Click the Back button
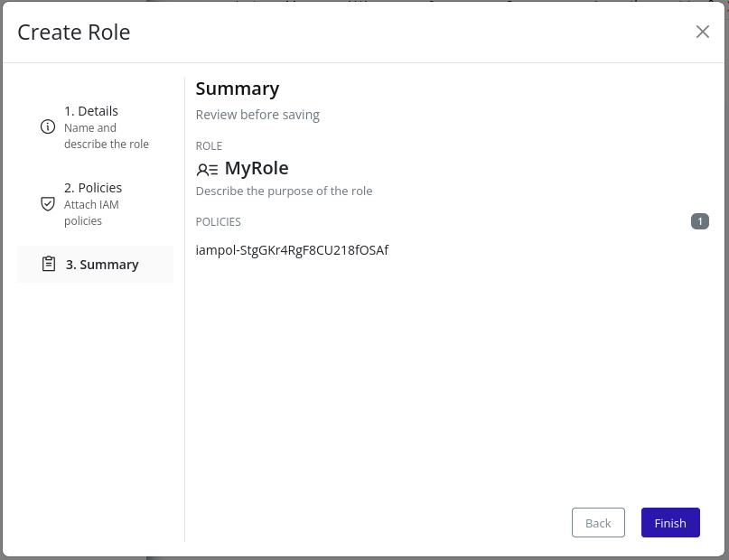This screenshot has height=560, width=729. pyautogui.click(x=598, y=522)
